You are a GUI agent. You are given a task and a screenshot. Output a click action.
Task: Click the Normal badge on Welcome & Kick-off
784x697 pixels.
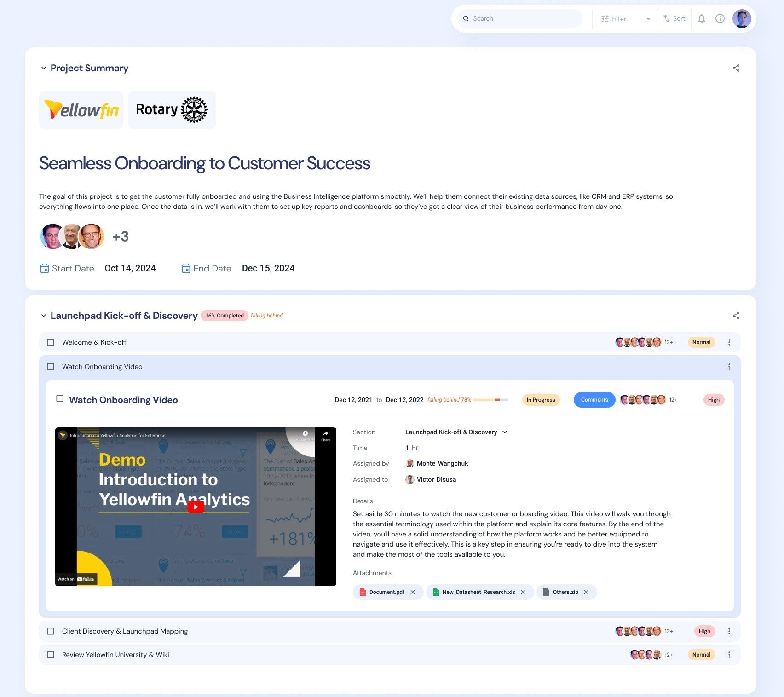point(701,342)
